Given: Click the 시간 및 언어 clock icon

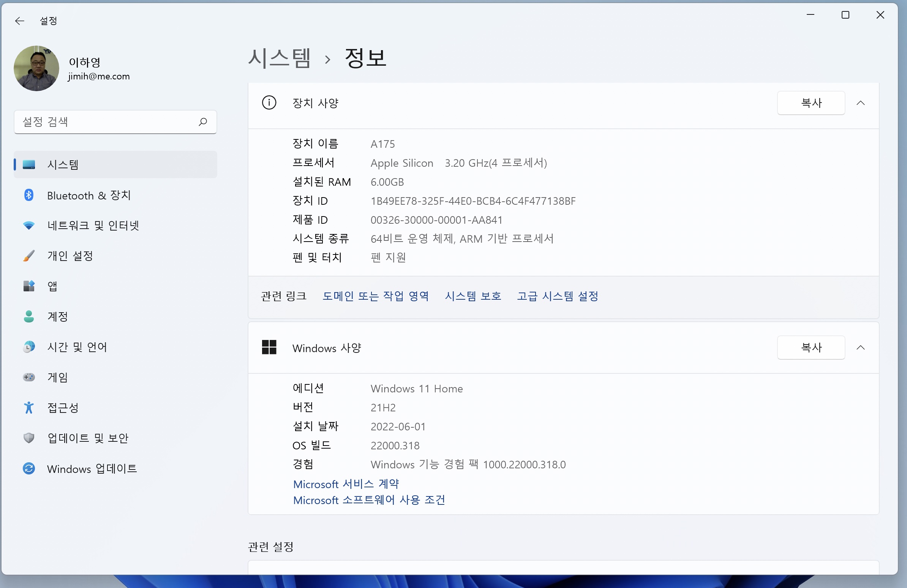Looking at the screenshot, I should click(x=29, y=347).
